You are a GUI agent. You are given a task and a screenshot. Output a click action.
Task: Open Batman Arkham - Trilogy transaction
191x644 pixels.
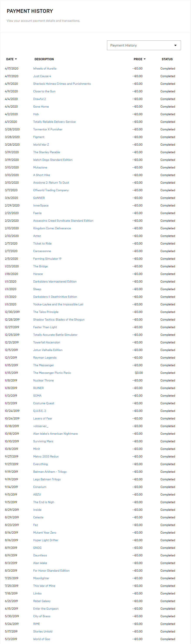pyautogui.click(x=50, y=472)
